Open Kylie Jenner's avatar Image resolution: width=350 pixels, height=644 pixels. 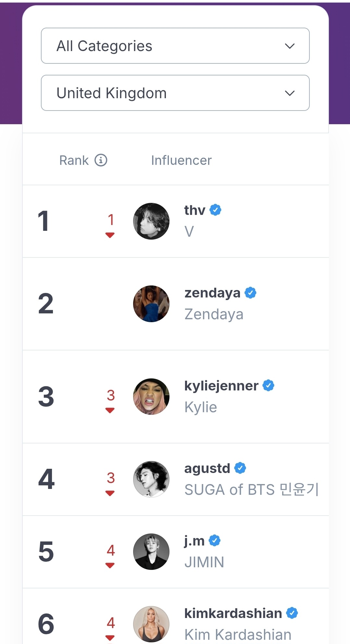pyautogui.click(x=151, y=397)
